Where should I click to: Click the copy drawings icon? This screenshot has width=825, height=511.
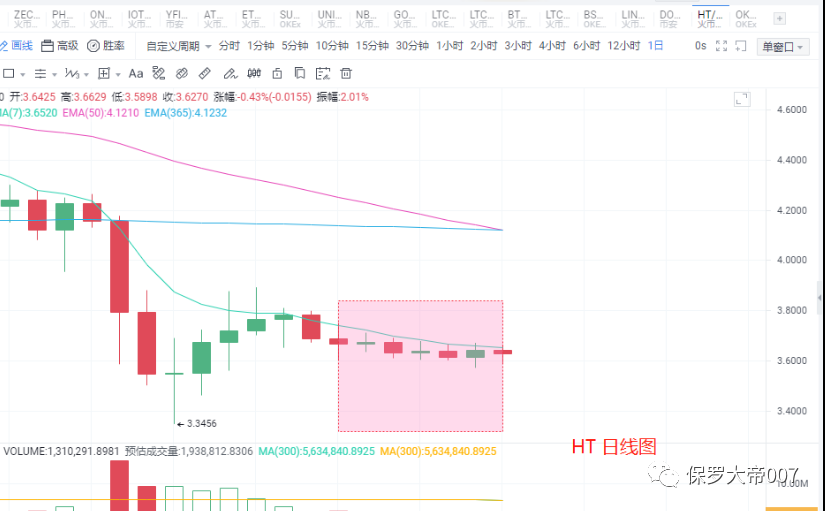tap(300, 74)
